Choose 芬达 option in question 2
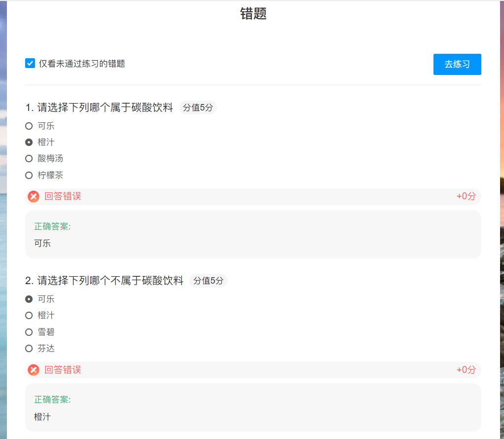Viewport: 504px width, 439px height. (x=29, y=349)
